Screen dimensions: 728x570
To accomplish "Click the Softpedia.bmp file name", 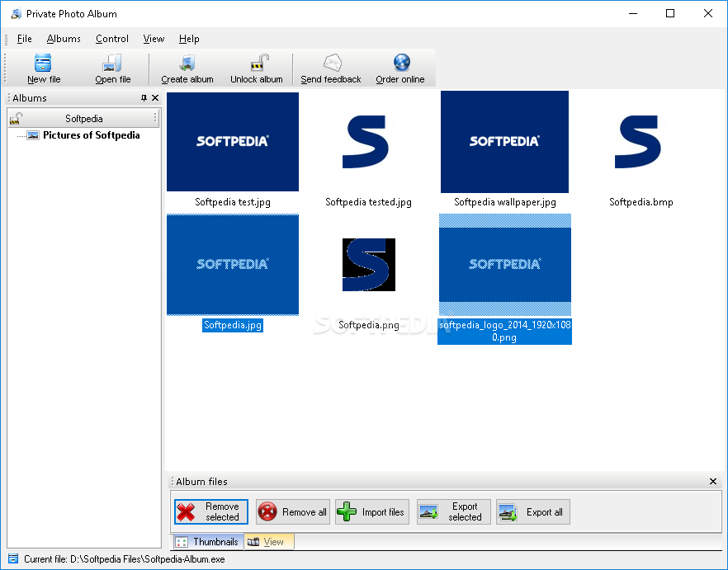I will click(x=641, y=202).
